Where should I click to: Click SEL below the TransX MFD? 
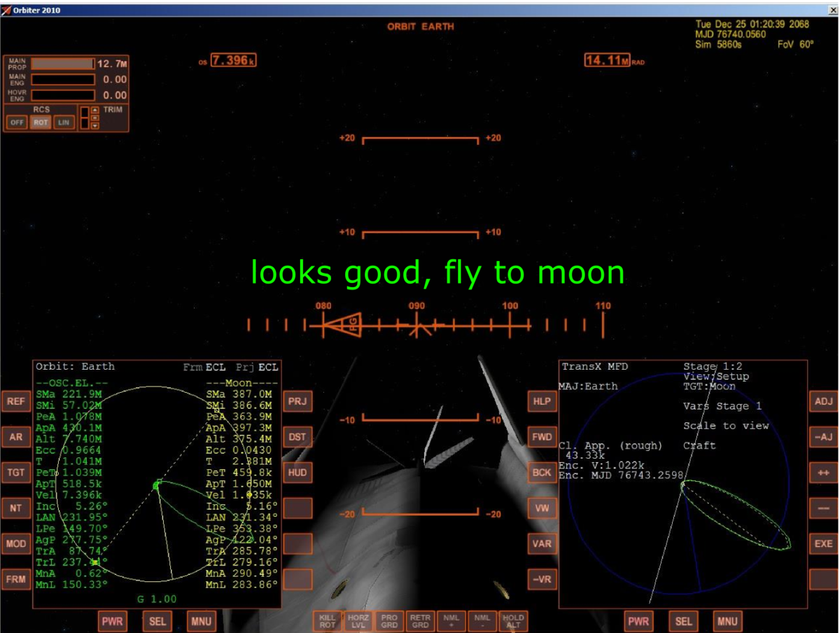pyautogui.click(x=684, y=621)
